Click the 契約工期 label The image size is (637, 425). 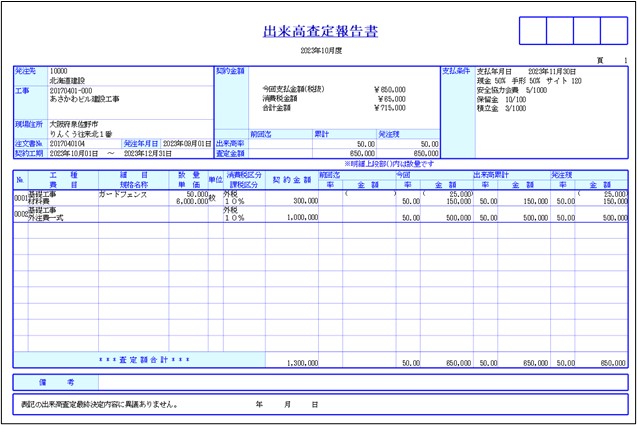(28, 154)
